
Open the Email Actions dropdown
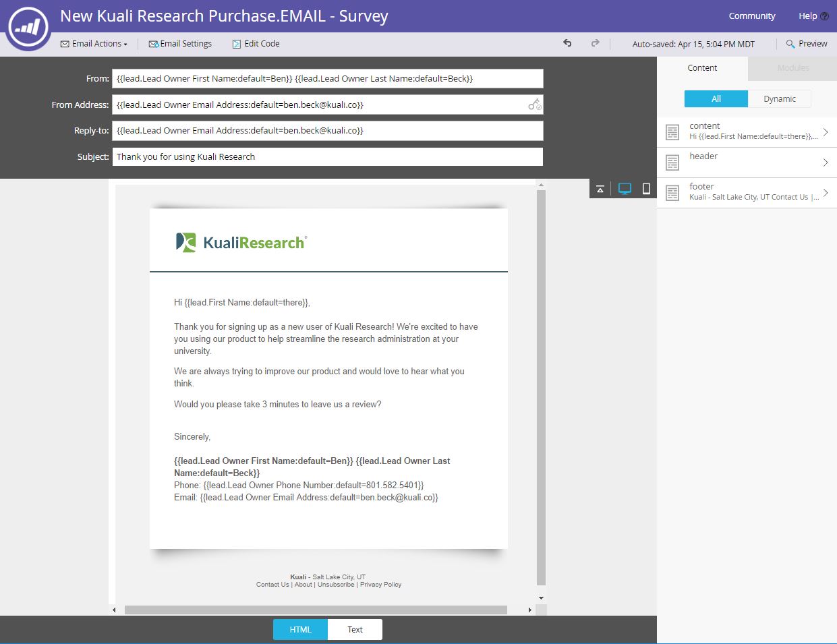tap(94, 44)
